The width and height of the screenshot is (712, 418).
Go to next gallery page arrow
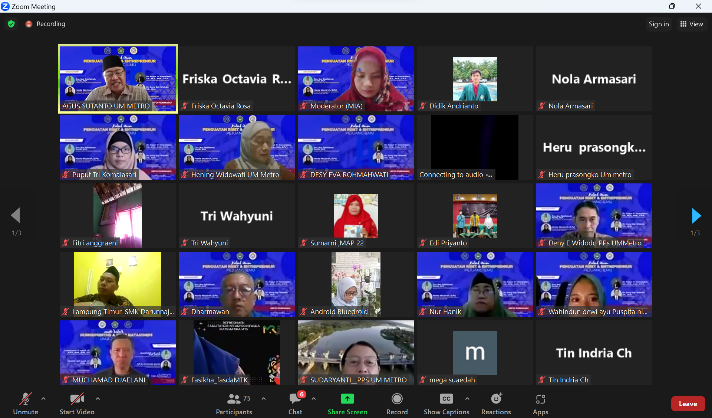point(696,216)
